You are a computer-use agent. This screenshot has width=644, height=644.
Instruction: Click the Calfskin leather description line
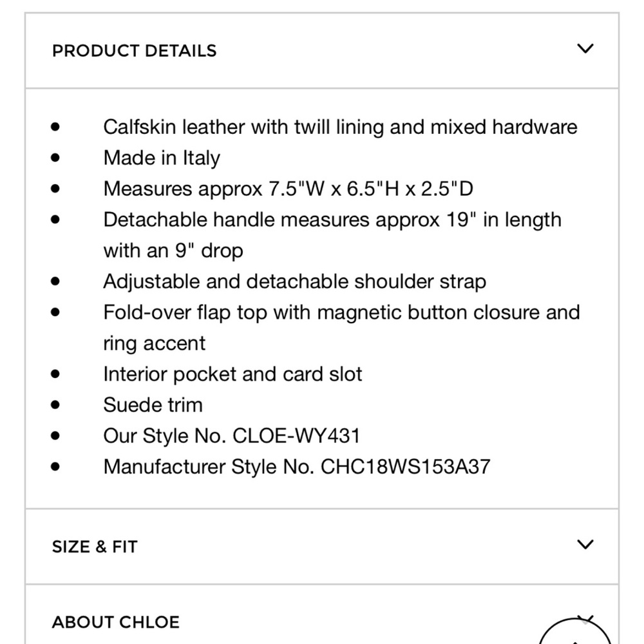point(340,127)
